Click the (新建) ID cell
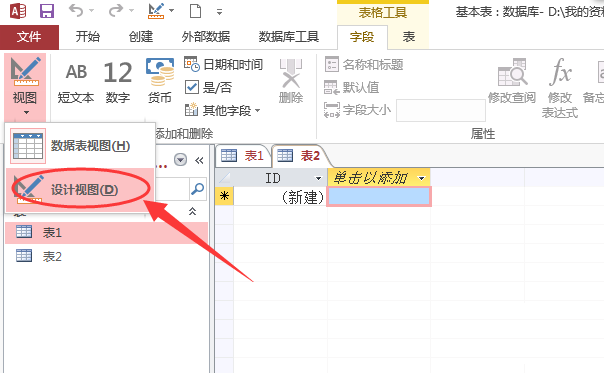The height and width of the screenshot is (373, 604). coord(280,197)
